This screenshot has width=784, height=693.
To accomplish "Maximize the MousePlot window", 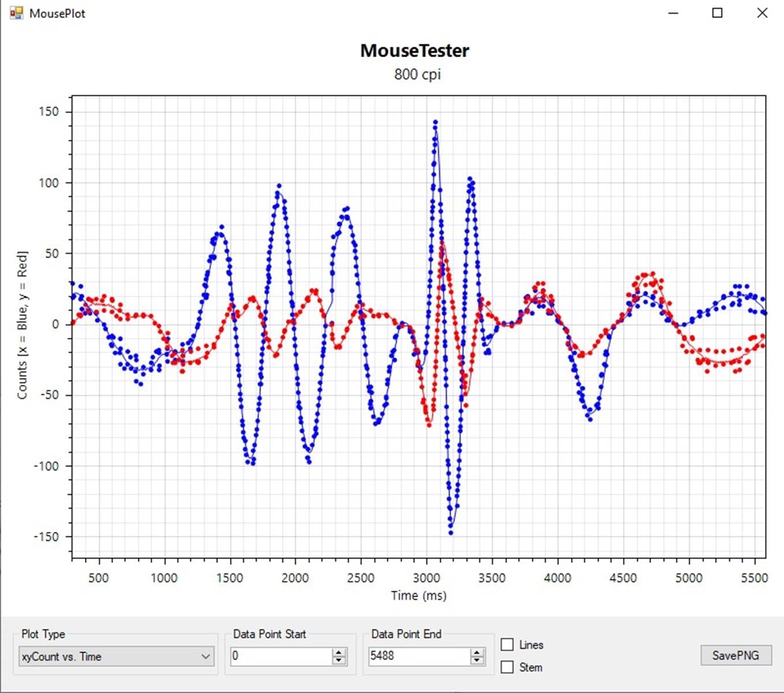I will (717, 13).
